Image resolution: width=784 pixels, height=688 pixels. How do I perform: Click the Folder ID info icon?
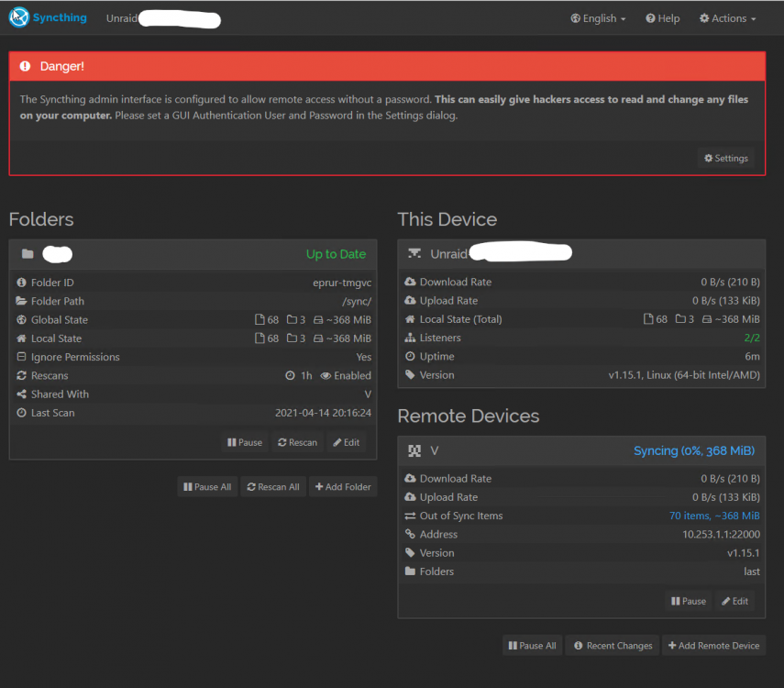click(21, 283)
